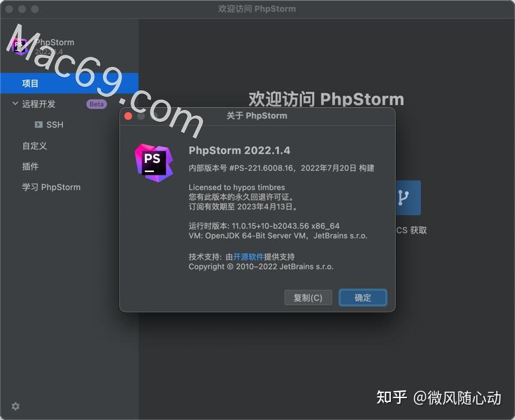This screenshot has height=420, width=515.
Task: Click the PS logo inside the About dialog
Action: click(153, 163)
